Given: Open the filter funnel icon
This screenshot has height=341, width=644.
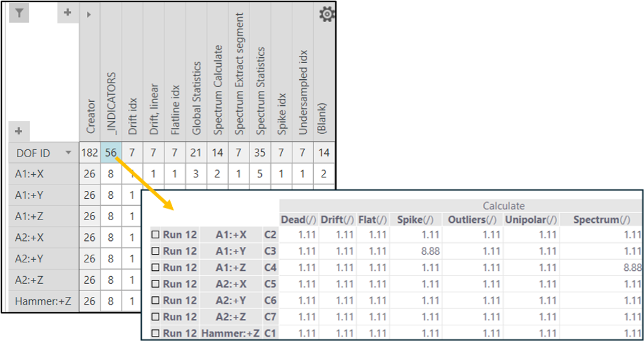Looking at the screenshot, I should tap(19, 13).
